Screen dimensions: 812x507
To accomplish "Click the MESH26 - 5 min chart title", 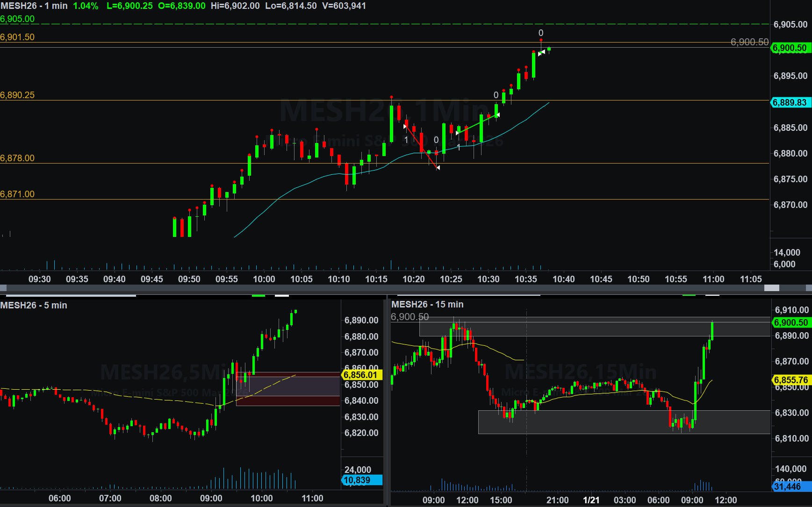I will 34,305.
